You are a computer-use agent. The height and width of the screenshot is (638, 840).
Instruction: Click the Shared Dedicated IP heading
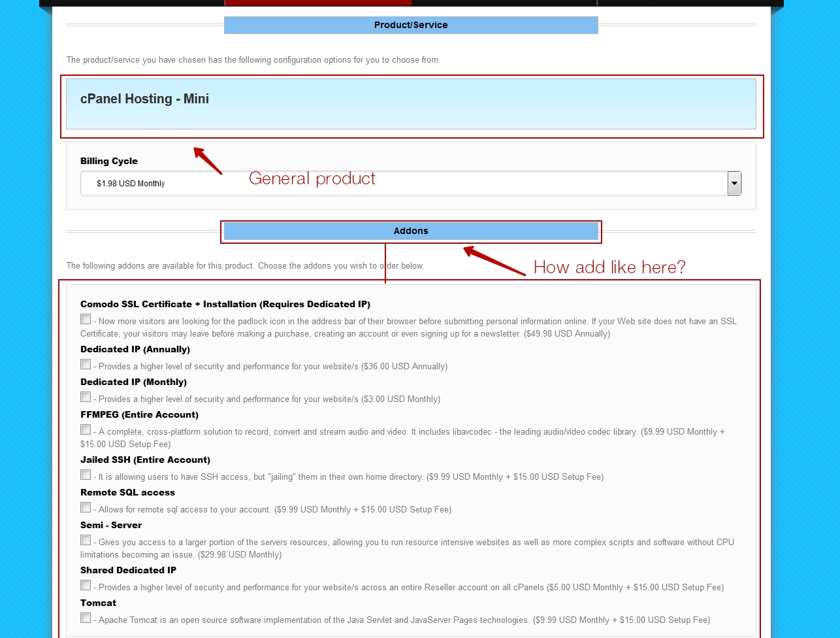click(128, 570)
